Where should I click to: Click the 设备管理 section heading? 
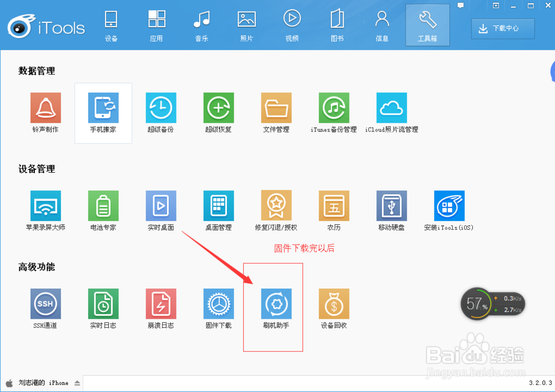pos(37,169)
